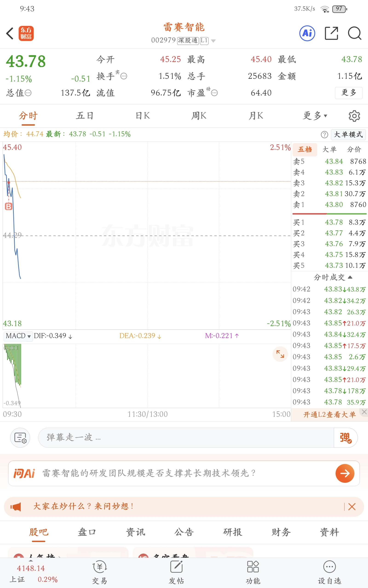This screenshot has height=588, width=368.
Task: Tap 开通L2查看大单 link
Action: (329, 415)
